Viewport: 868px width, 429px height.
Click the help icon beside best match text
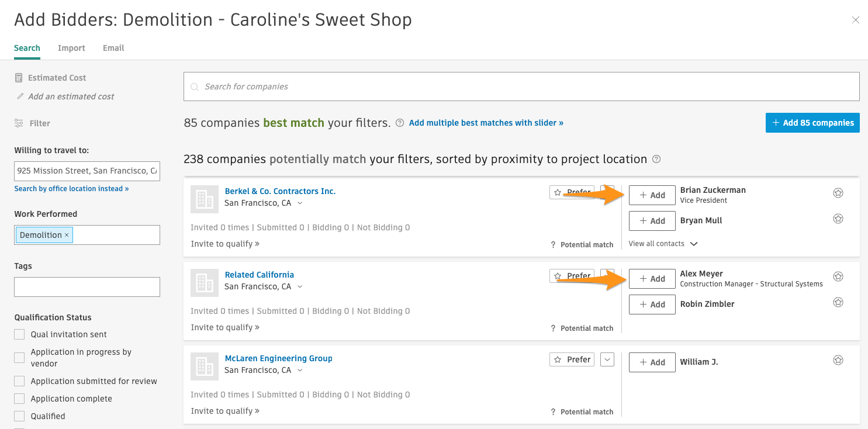pyautogui.click(x=400, y=123)
